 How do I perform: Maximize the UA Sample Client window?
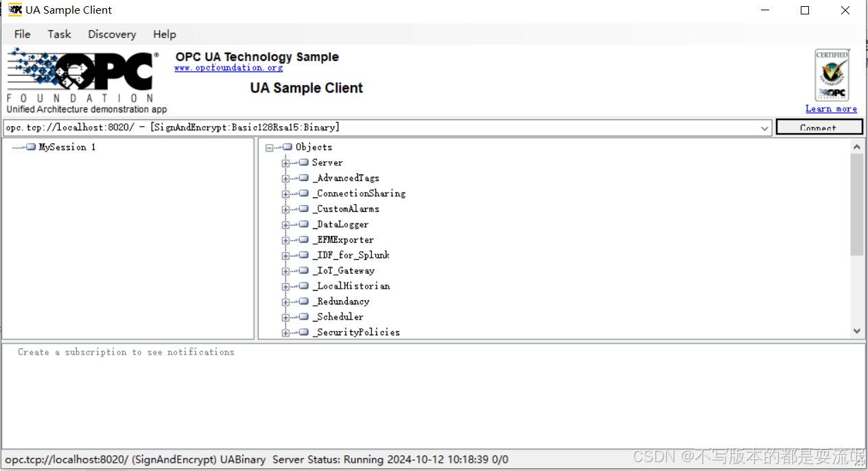pyautogui.click(x=805, y=10)
